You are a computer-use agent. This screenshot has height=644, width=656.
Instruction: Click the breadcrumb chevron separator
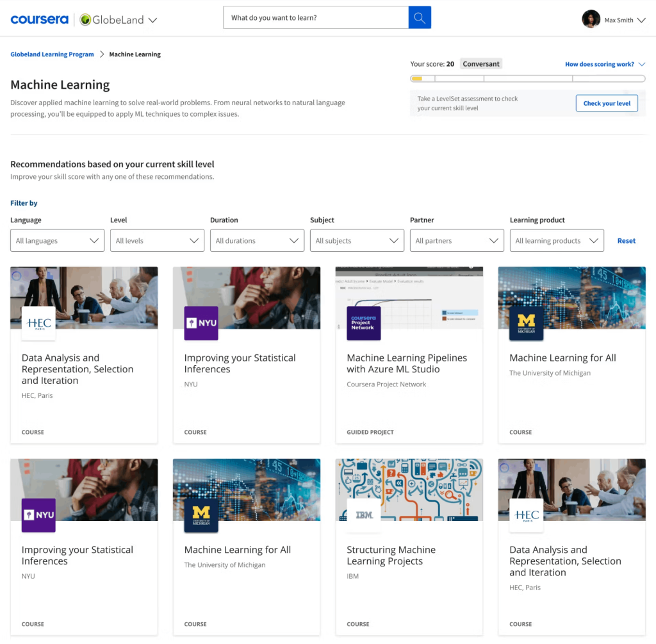tap(102, 54)
